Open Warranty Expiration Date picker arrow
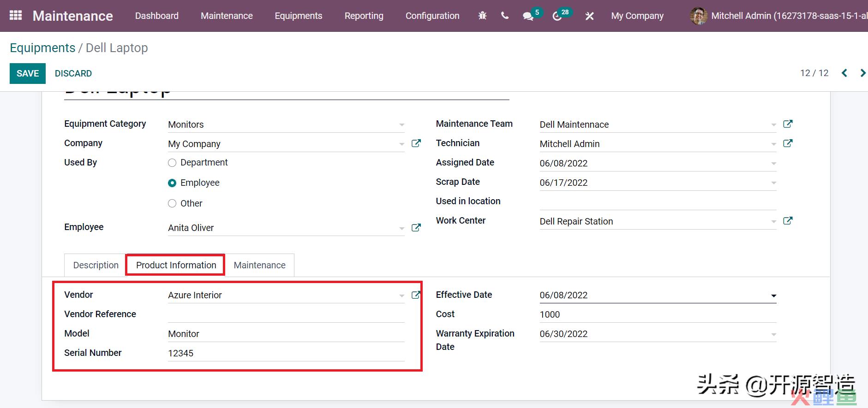This screenshot has height=408, width=868. pyautogui.click(x=773, y=334)
